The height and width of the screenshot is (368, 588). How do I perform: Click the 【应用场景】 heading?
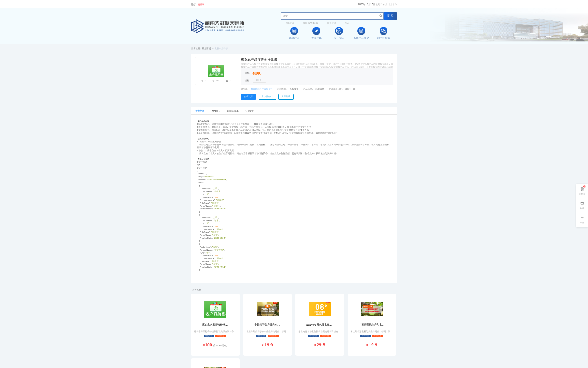(203, 139)
